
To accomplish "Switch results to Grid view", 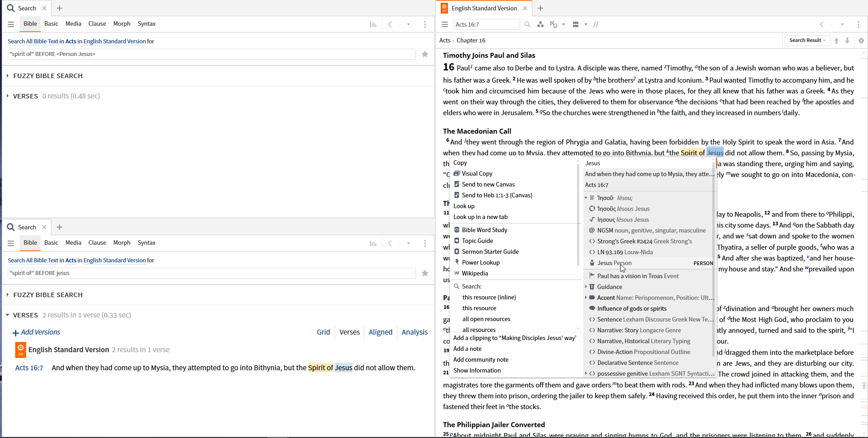I will (x=323, y=332).
